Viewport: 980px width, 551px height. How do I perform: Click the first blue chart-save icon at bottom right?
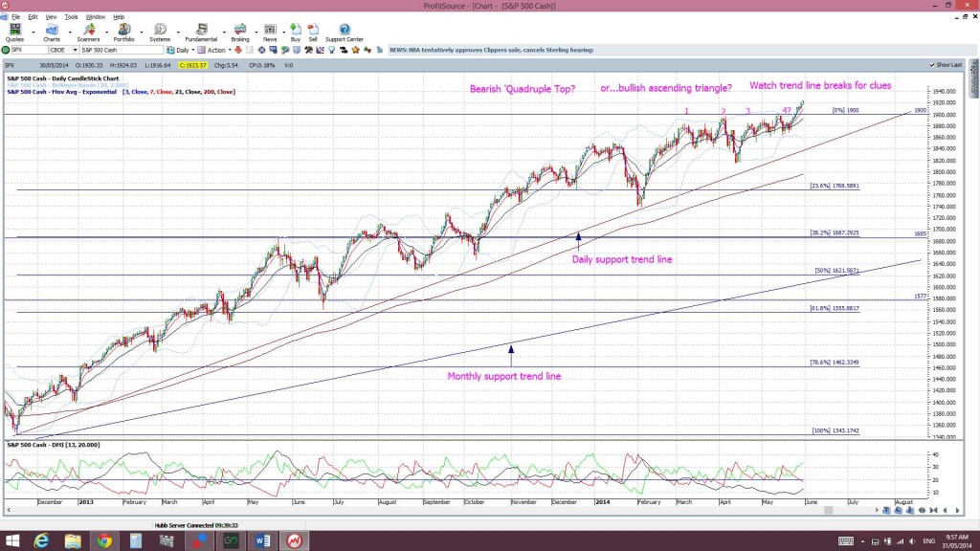coord(886,511)
